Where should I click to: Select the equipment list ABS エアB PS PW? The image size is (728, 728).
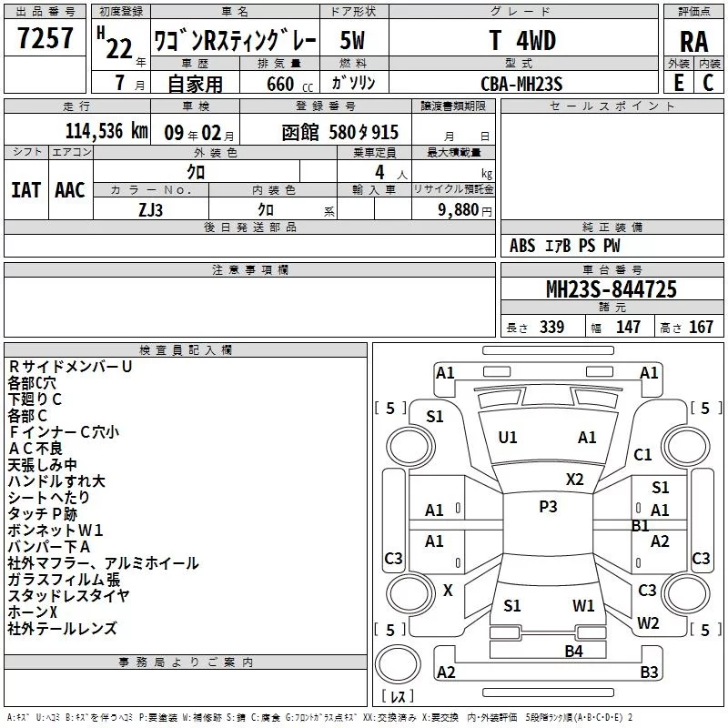pos(564,246)
